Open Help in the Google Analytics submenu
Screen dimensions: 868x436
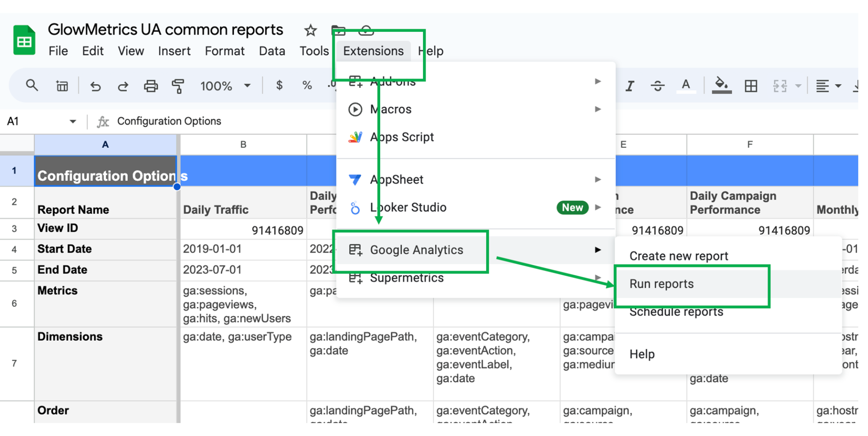coord(728,354)
